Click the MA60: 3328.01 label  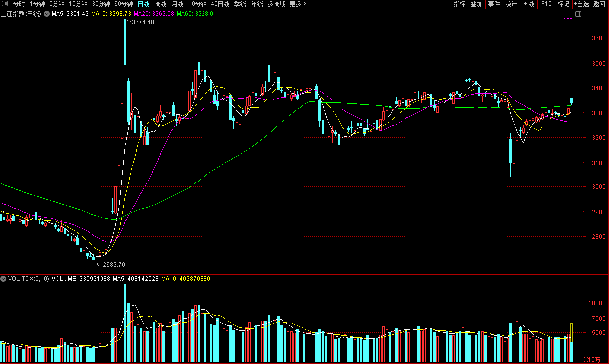pos(197,14)
